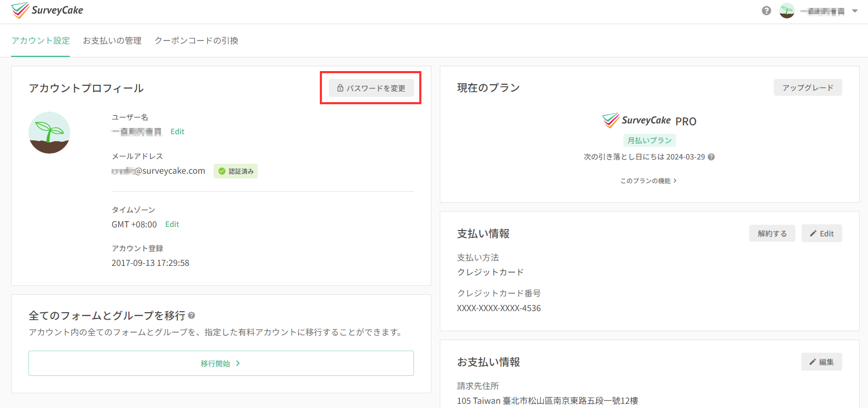Click the 現在のプラン heading

(x=488, y=87)
